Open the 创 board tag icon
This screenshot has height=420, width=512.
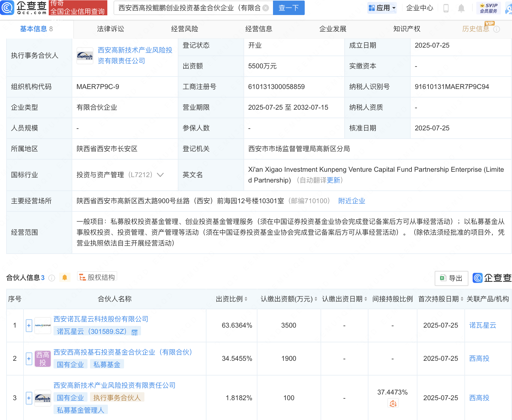pos(135,332)
